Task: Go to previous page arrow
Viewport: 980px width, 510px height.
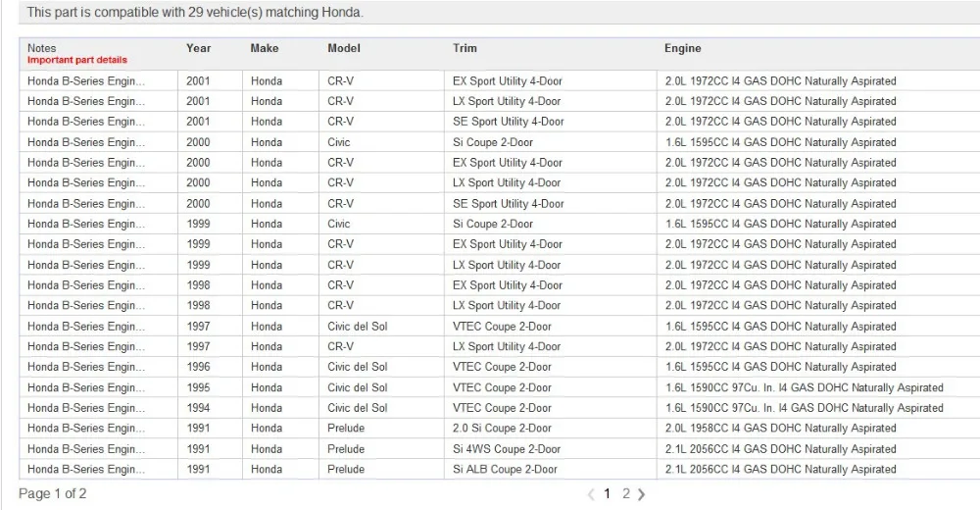Action: point(591,494)
